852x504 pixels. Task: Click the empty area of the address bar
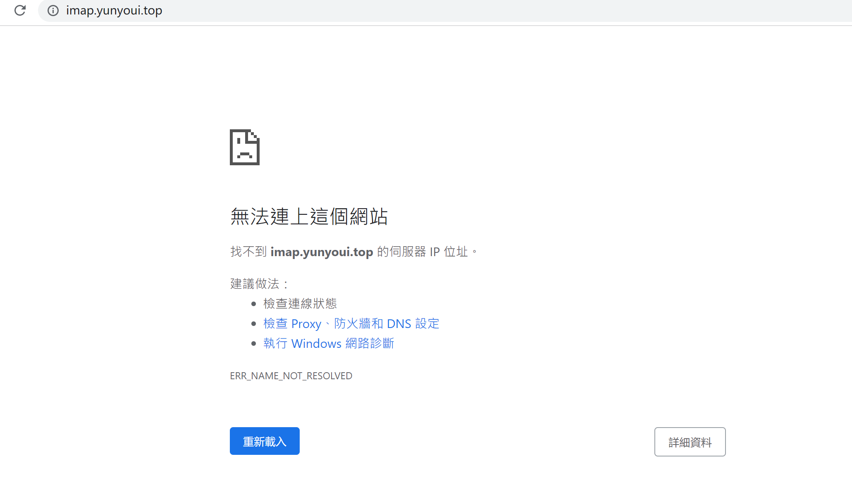(496, 10)
